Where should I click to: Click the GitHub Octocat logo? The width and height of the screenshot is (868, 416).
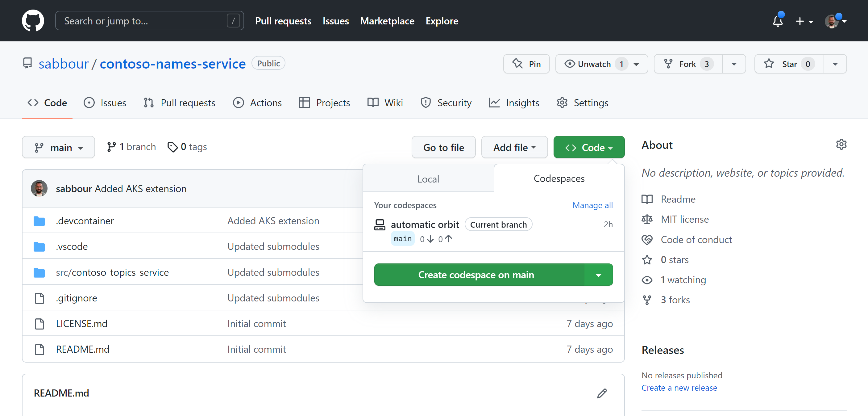(33, 21)
